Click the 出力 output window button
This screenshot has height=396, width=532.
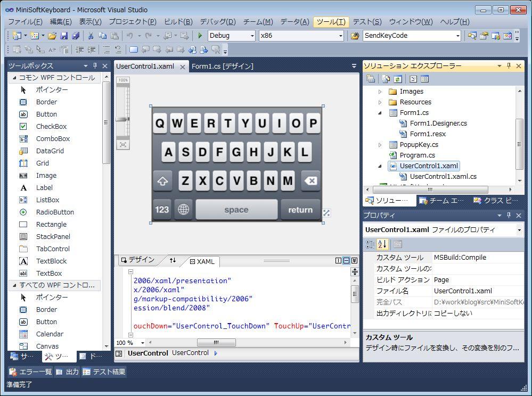67,372
